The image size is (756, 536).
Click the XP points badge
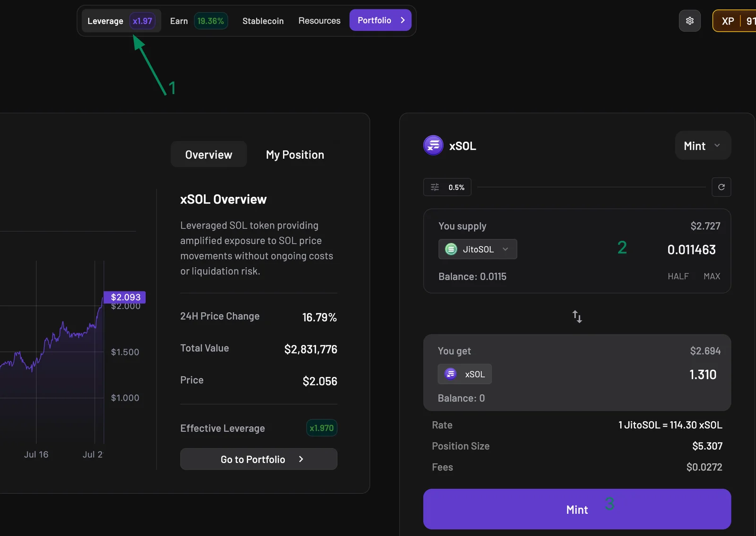[x=734, y=21]
